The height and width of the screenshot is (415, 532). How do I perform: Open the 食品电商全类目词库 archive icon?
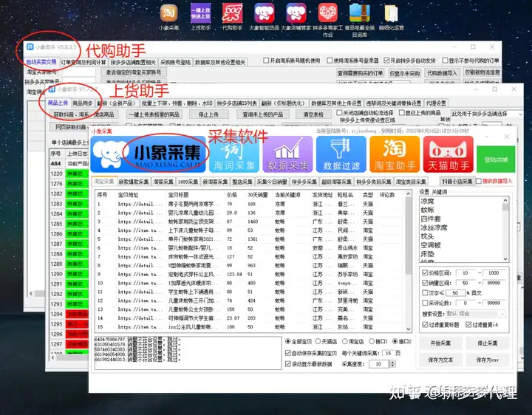[x=360, y=20]
